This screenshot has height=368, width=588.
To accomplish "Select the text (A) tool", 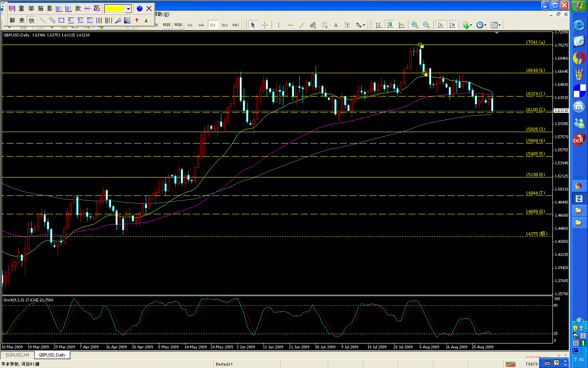I will [x=336, y=25].
